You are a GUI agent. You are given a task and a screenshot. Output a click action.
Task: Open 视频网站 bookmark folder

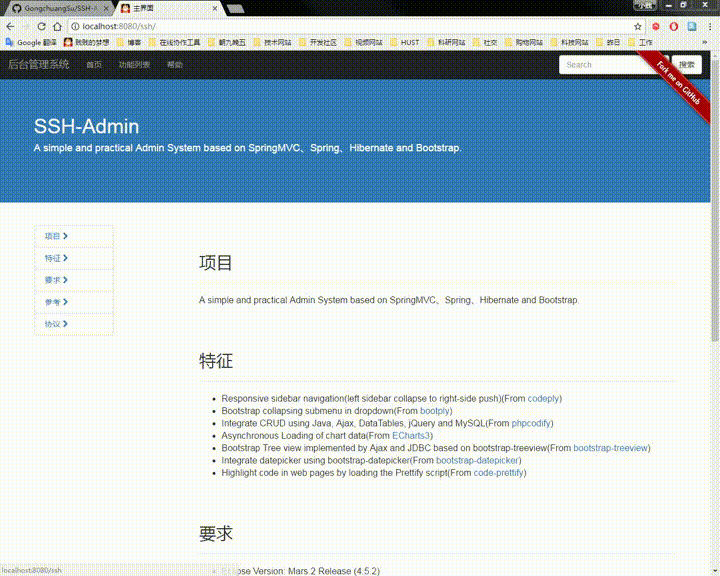point(363,42)
